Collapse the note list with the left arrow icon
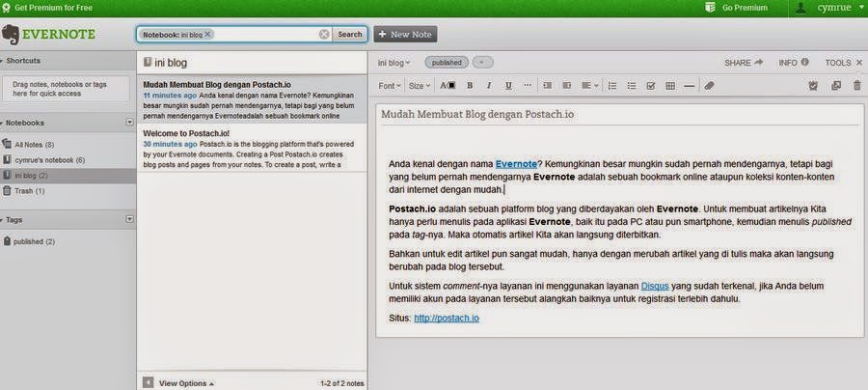Screen dimensions: 868x390 [148, 383]
